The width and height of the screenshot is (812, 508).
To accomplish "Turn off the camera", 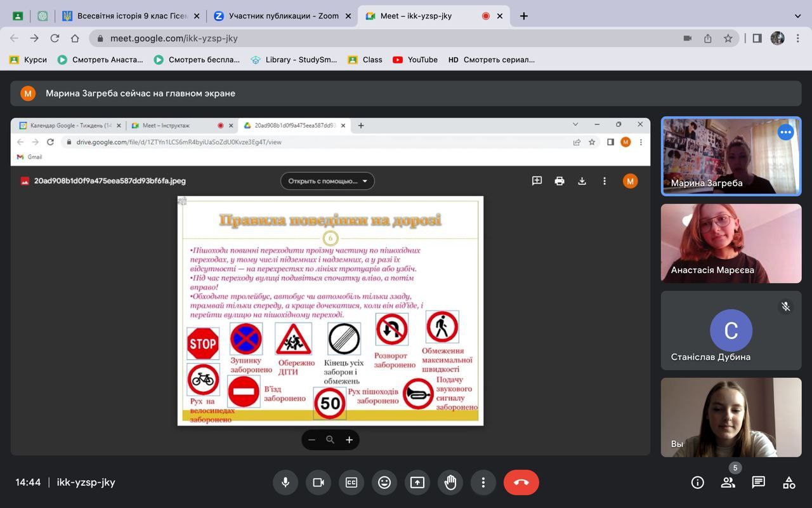I will (318, 483).
